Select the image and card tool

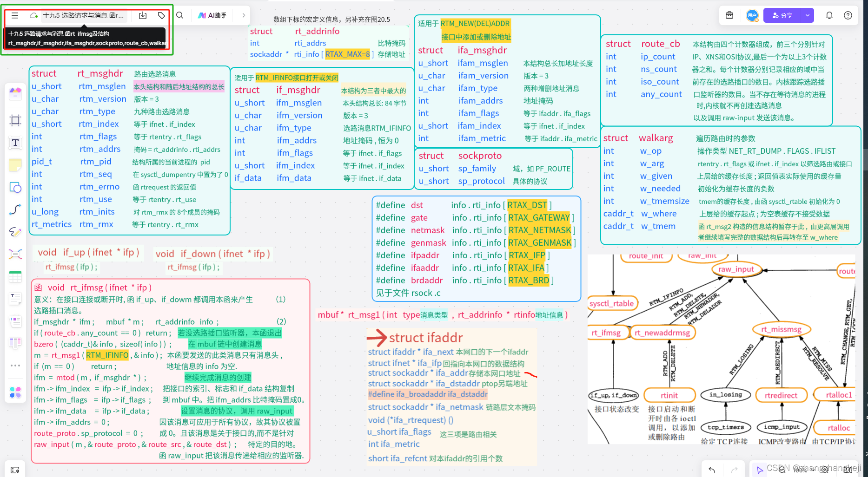(15, 321)
